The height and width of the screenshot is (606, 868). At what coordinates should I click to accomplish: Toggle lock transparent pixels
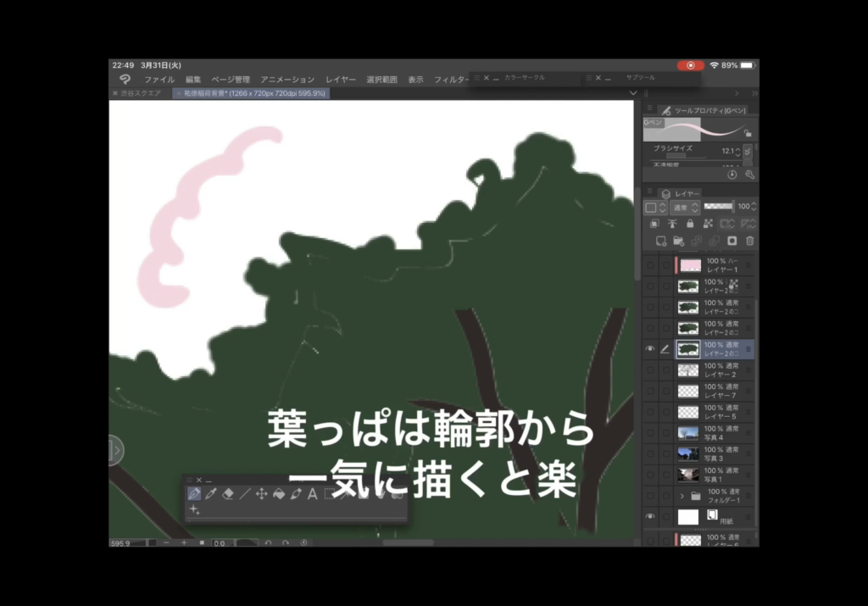[708, 224]
